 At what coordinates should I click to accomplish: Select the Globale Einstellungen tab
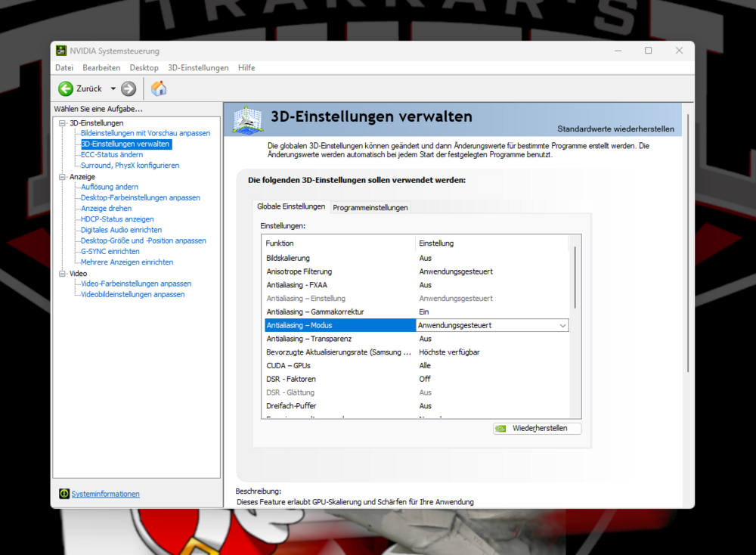point(290,206)
